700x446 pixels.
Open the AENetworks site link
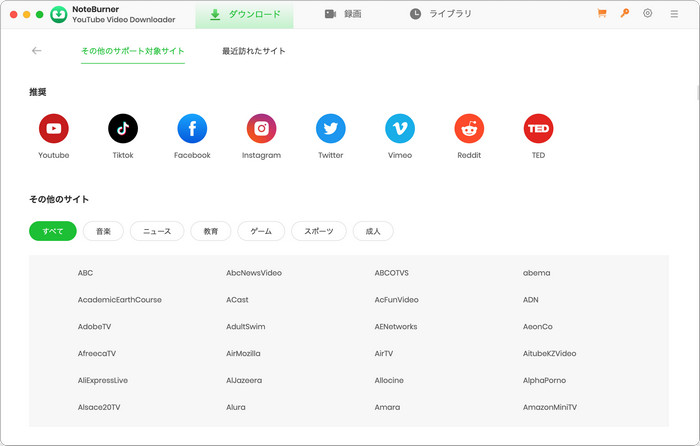point(396,326)
